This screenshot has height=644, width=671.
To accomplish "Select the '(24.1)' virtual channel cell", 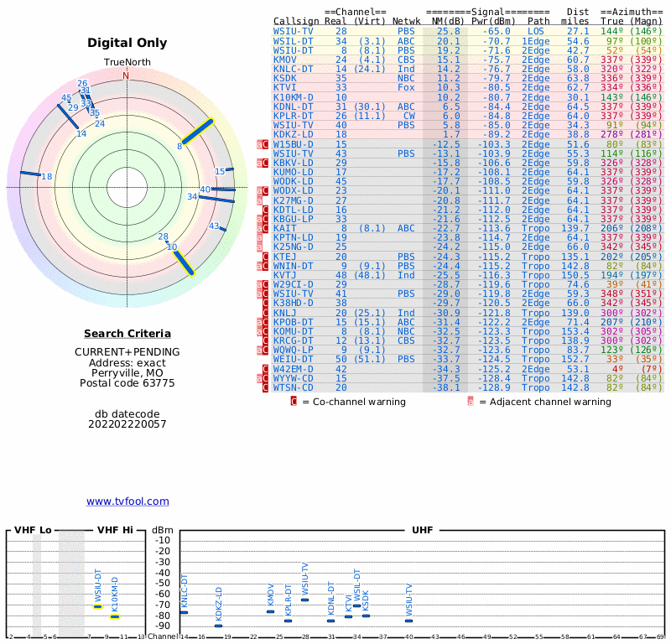I will [x=370, y=69].
